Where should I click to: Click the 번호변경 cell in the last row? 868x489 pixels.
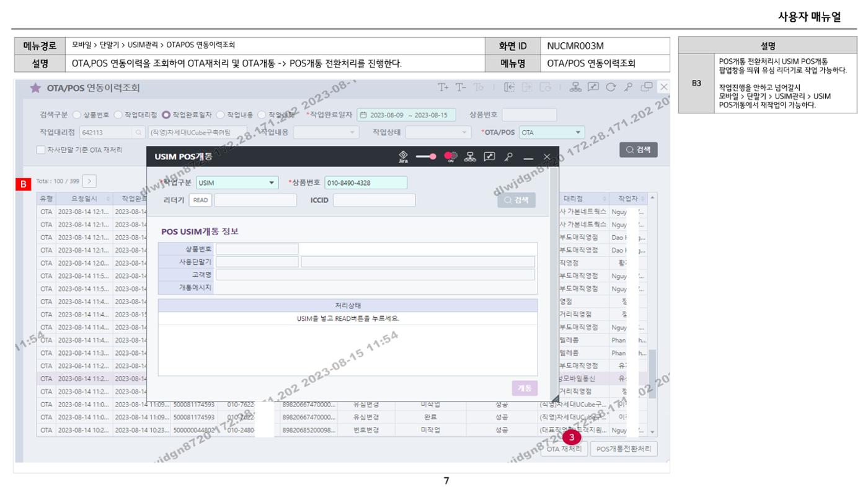tap(366, 430)
